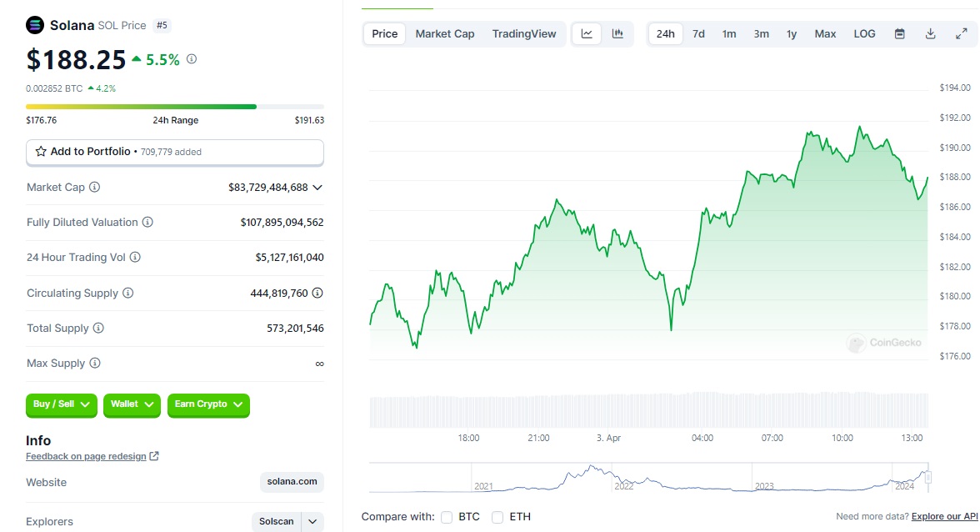Screen dimensions: 980x532
Task: Click the $191.63 range high value
Action: pos(309,120)
